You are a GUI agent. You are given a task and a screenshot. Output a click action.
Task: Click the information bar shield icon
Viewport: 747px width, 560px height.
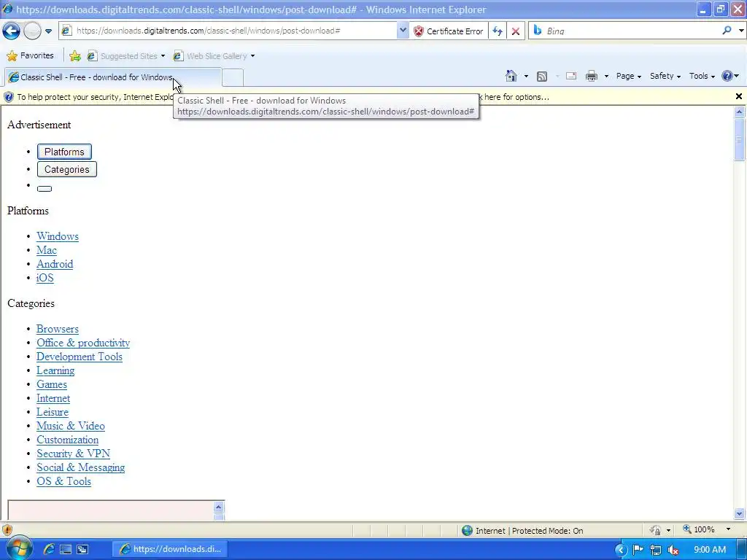pyautogui.click(x=8, y=97)
